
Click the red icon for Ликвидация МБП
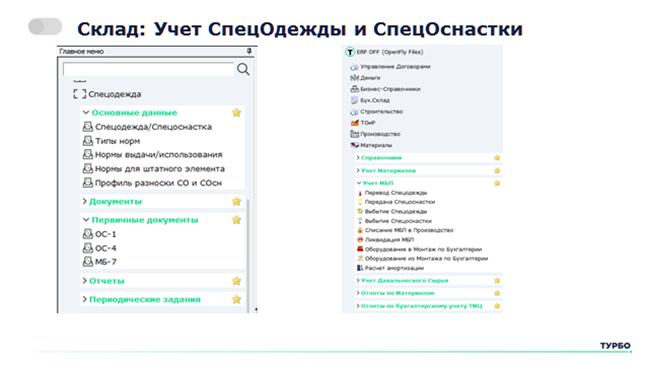pos(360,240)
